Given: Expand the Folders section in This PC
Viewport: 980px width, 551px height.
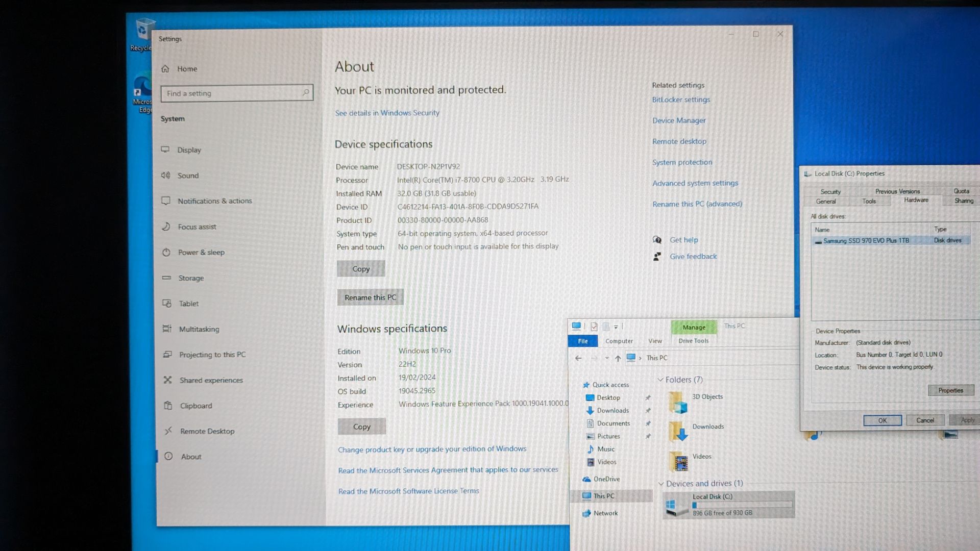Looking at the screenshot, I should point(661,380).
